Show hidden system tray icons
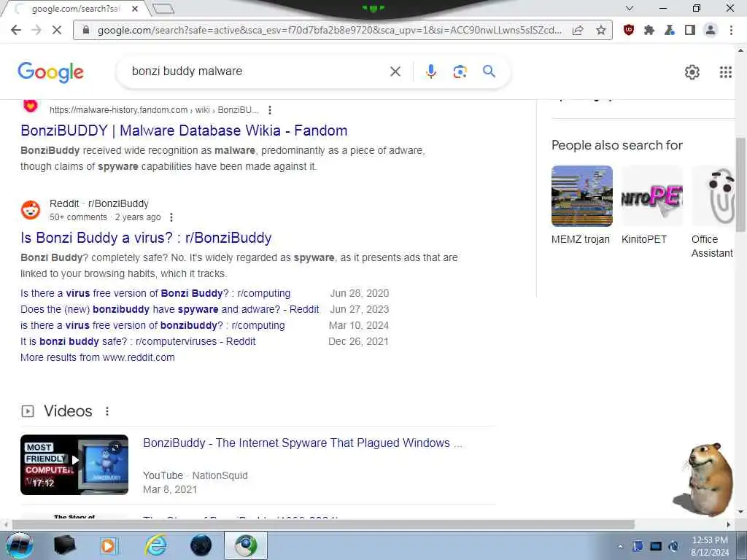747x560 pixels. coord(620,546)
